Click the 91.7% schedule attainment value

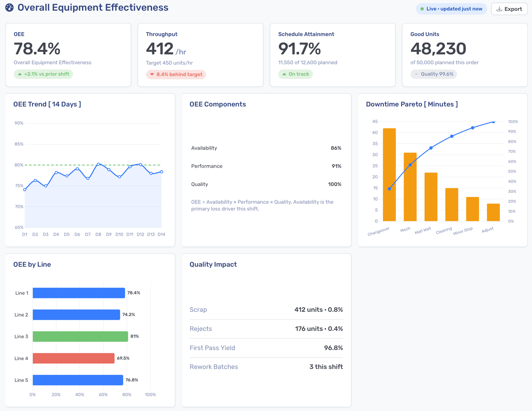(x=299, y=49)
